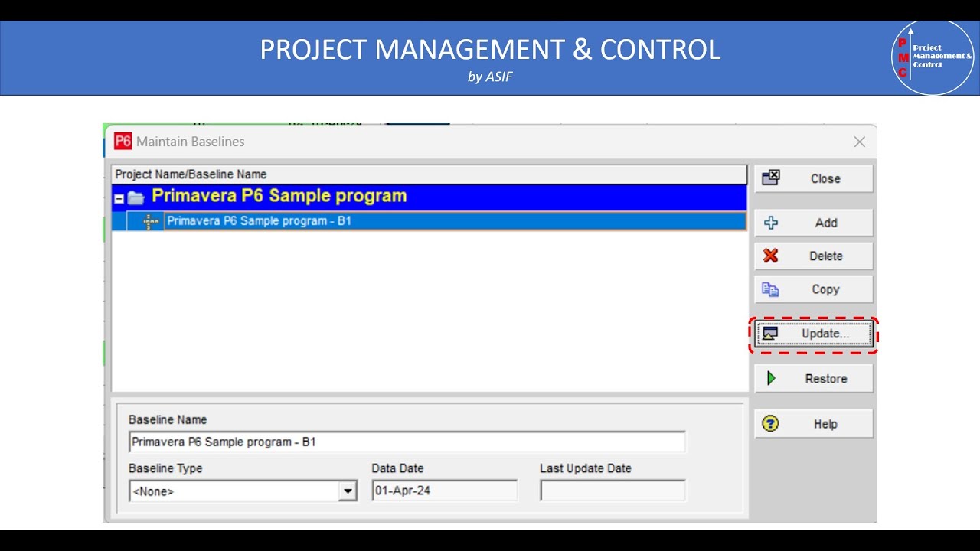Click the screen icon on Update button
The image size is (980, 551).
pyautogui.click(x=770, y=334)
